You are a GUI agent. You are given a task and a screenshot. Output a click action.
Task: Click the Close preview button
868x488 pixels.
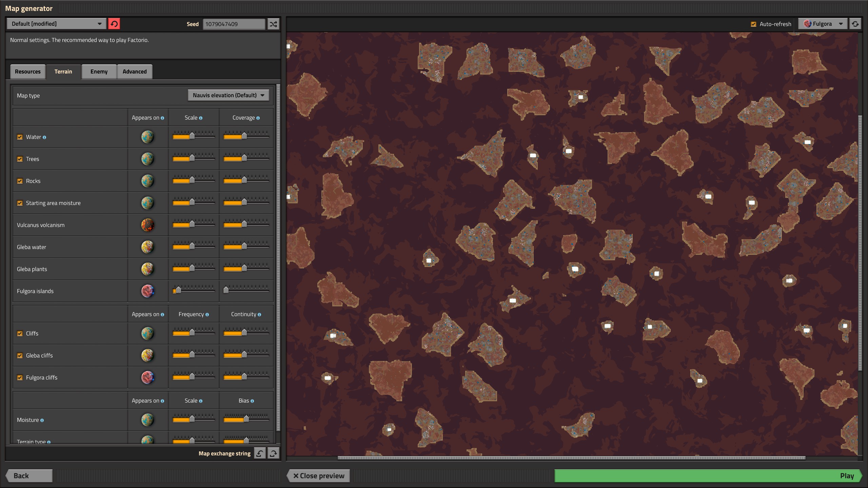coord(319,475)
